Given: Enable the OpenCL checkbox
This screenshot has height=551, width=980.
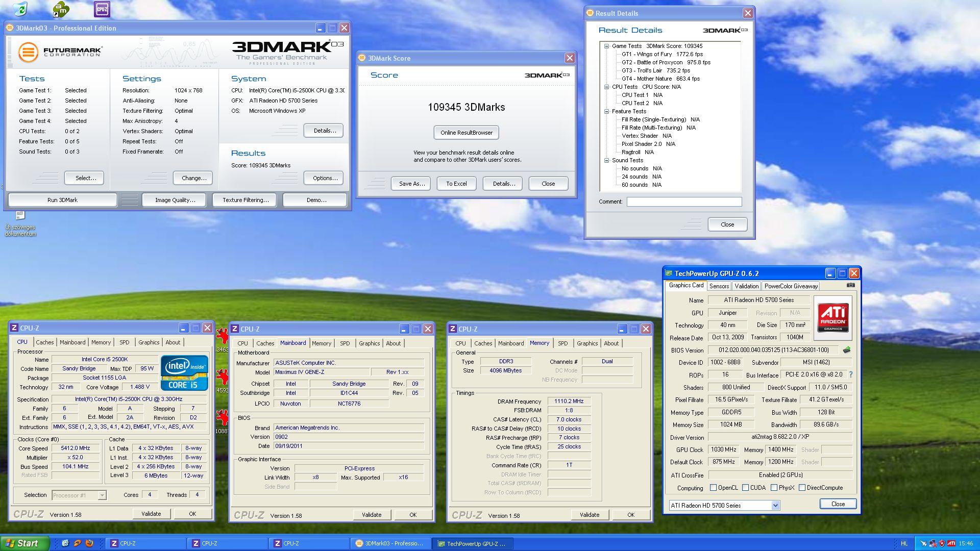Looking at the screenshot, I should [x=713, y=488].
